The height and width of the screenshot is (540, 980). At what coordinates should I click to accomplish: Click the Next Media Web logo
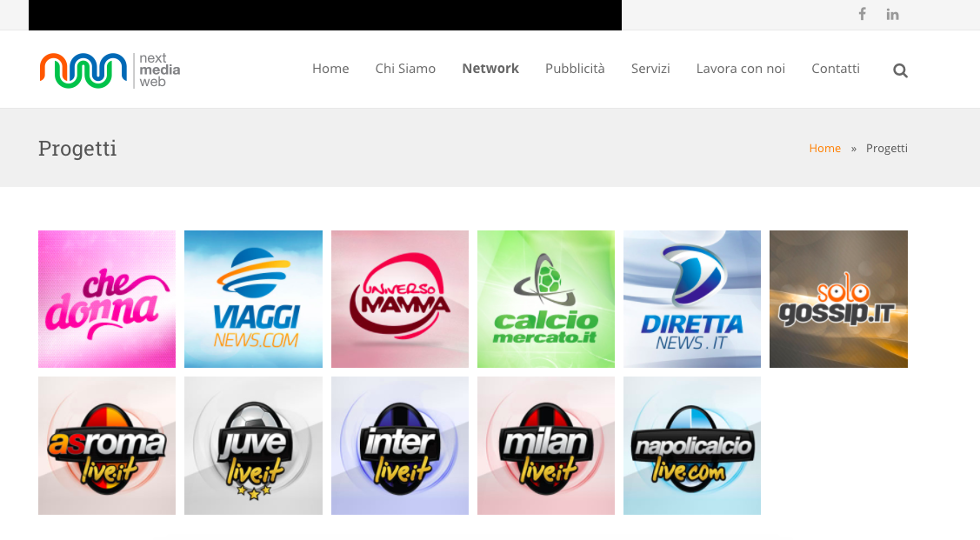coord(110,70)
